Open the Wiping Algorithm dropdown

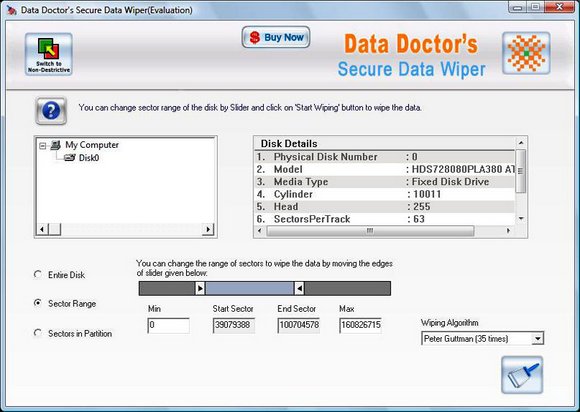tap(537, 338)
